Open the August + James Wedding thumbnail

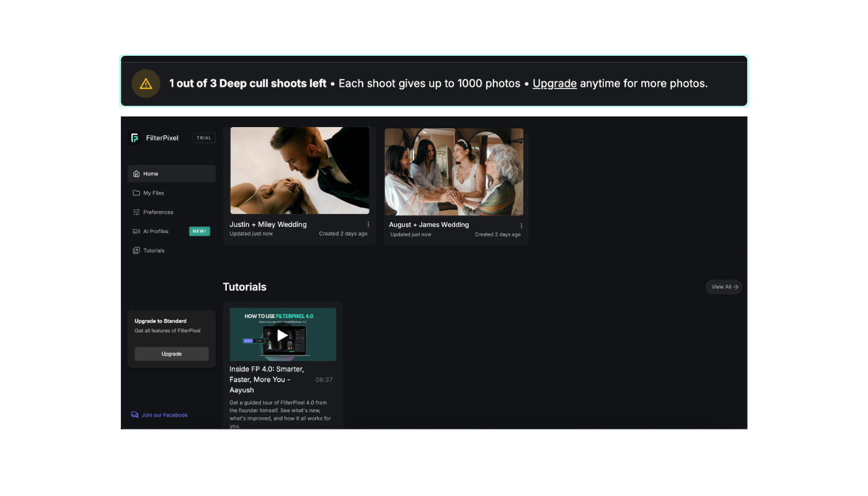pos(454,172)
